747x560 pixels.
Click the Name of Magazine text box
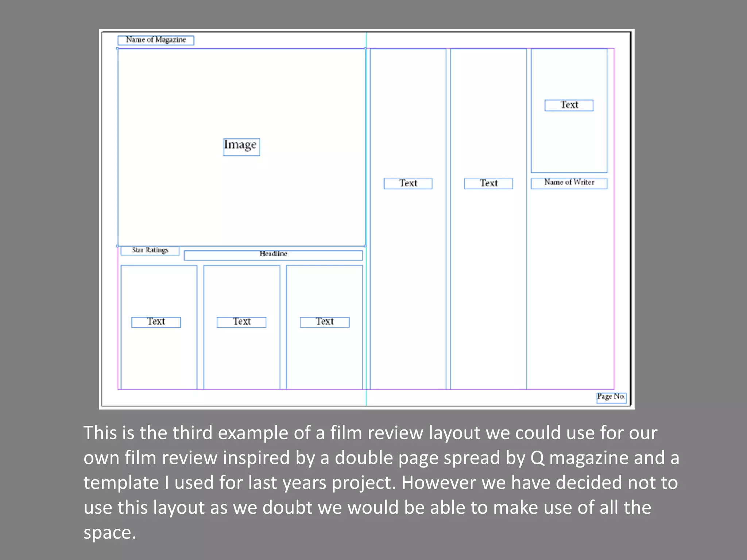156,40
